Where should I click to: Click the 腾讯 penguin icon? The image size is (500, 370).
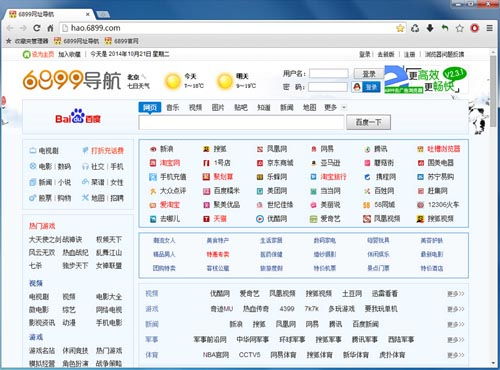coord(367,149)
